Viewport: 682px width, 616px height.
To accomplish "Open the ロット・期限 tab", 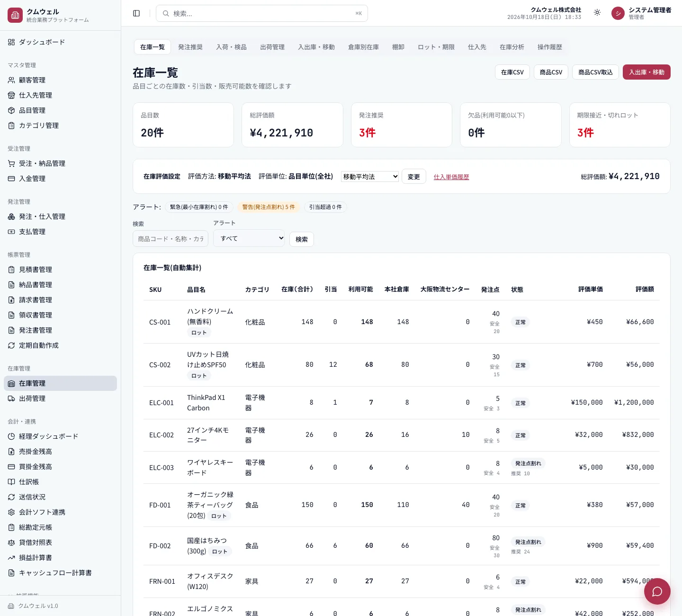I will [x=436, y=47].
